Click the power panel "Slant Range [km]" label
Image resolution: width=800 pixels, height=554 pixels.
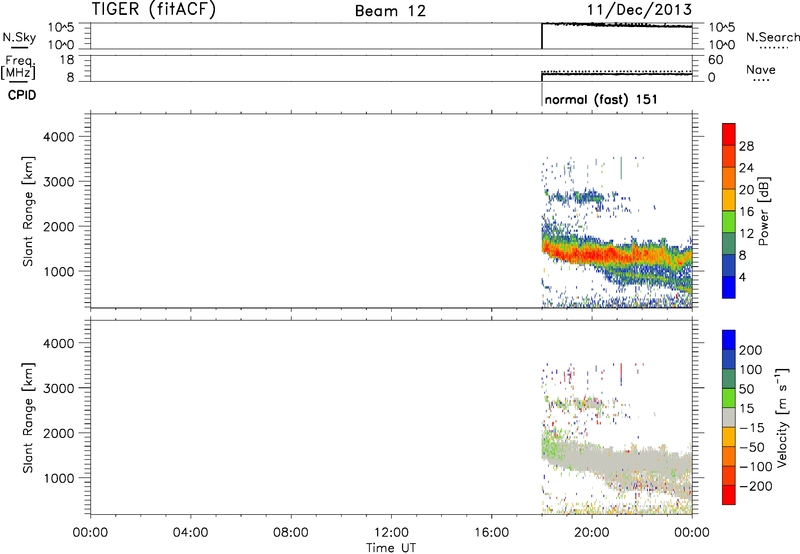tap(28, 211)
